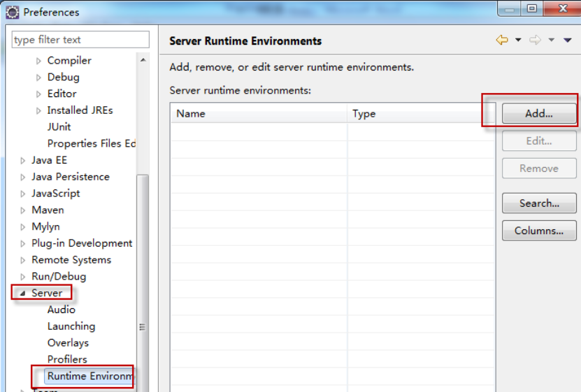Expand the JavaScript tree node
581x392 pixels.
[x=22, y=194]
